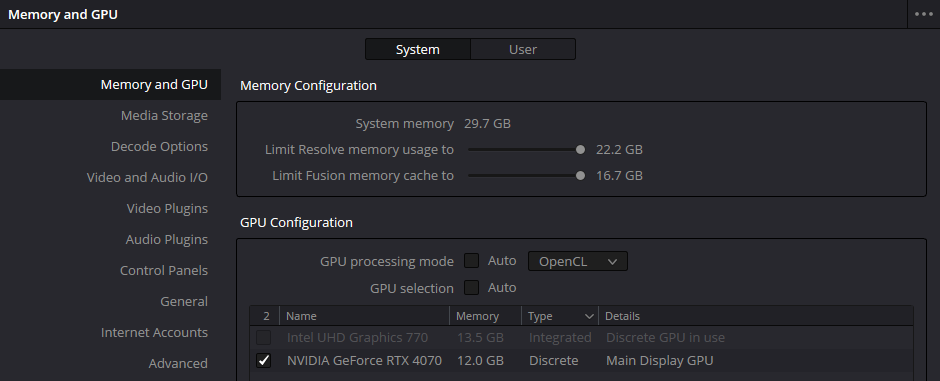Click the GPU count column header '2'
The height and width of the screenshot is (381, 940).
265,316
